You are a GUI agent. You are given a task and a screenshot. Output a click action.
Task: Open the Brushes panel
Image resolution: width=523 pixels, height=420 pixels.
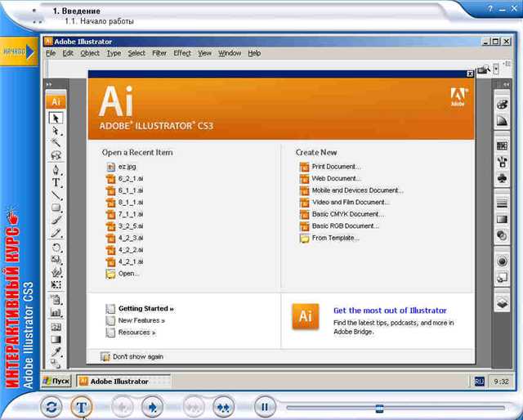(502, 162)
